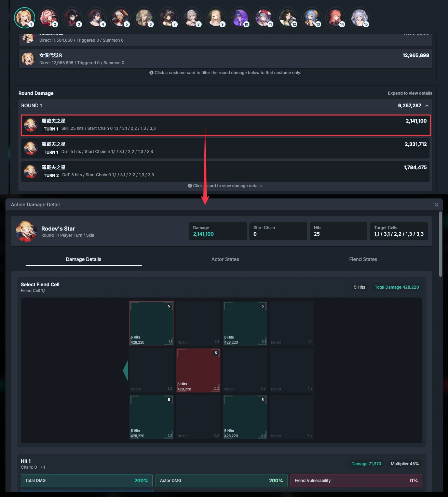Select character avatar number 3

click(x=72, y=18)
